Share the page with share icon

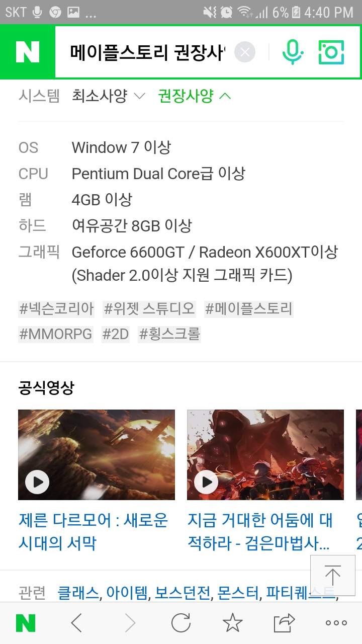tap(284, 623)
